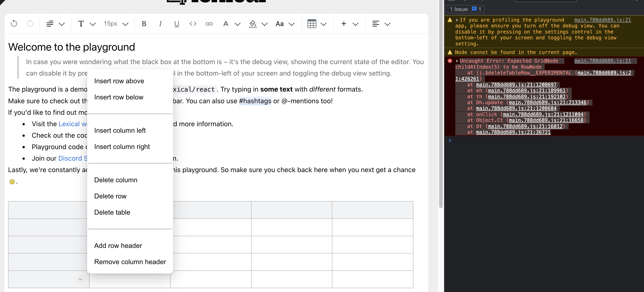Toggle bold formatting
This screenshot has width=644, height=292.
144,24
